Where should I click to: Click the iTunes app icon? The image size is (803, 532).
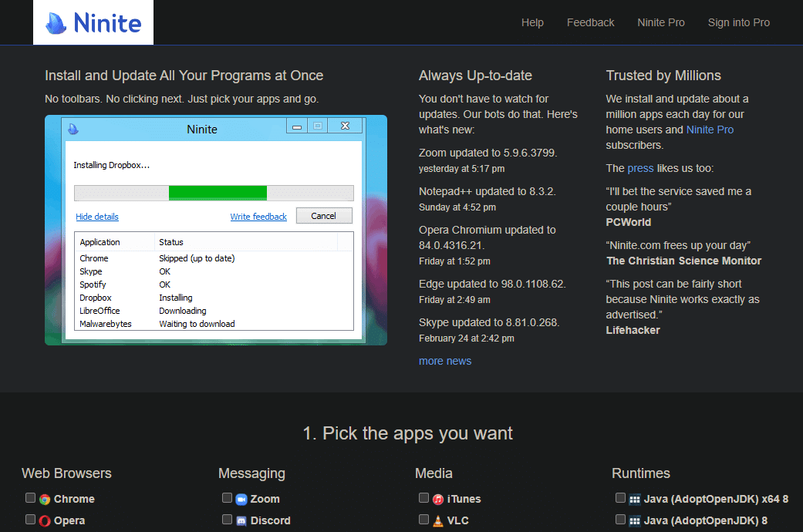coord(438,499)
